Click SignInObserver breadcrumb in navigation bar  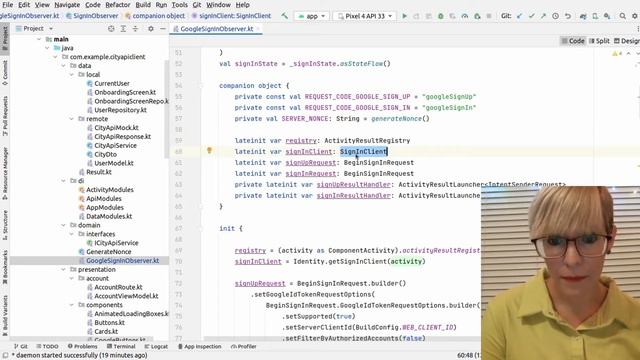pyautogui.click(x=92, y=16)
